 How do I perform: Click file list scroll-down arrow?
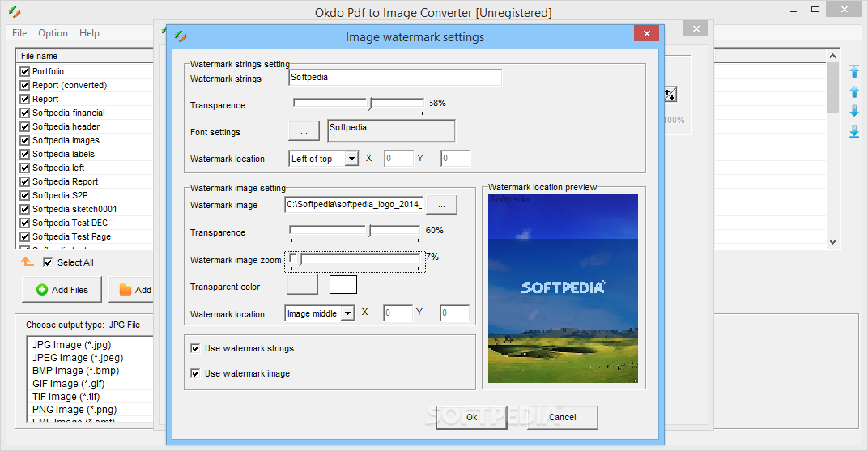[x=832, y=242]
